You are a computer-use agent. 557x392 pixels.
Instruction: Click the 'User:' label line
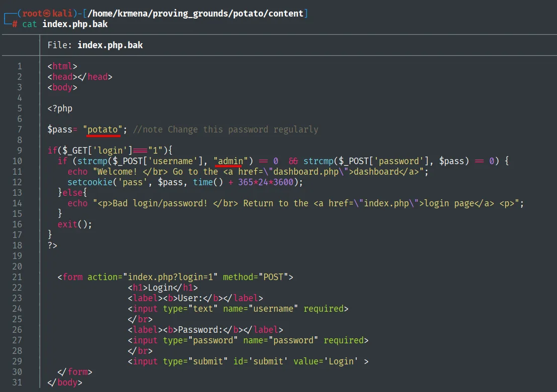coord(195,298)
